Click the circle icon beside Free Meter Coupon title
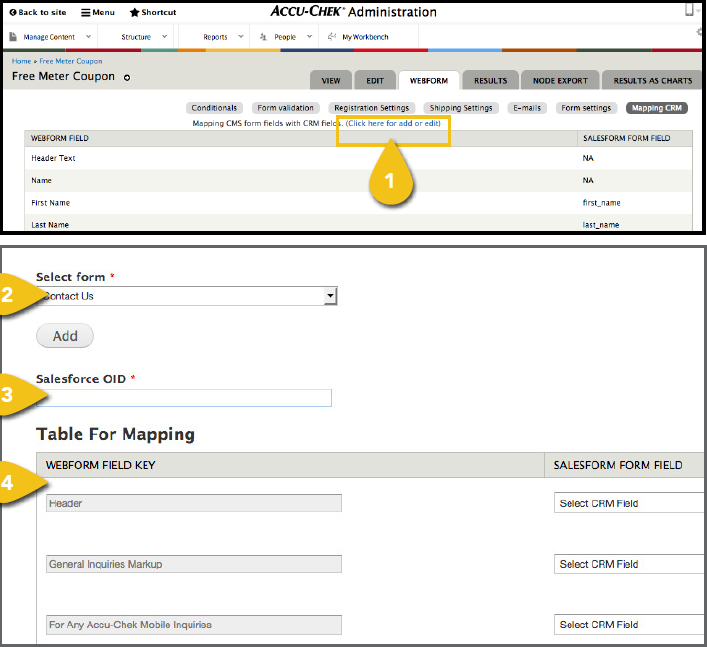The image size is (707, 647). tap(127, 78)
